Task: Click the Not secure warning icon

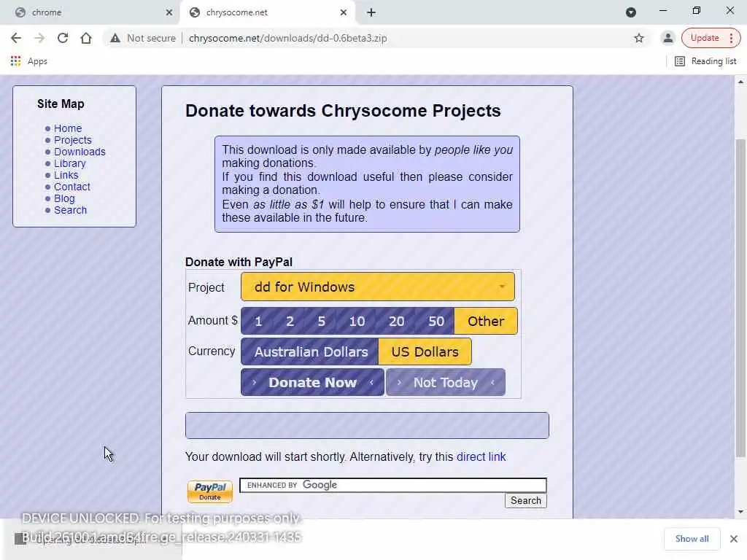Action: 115,38
